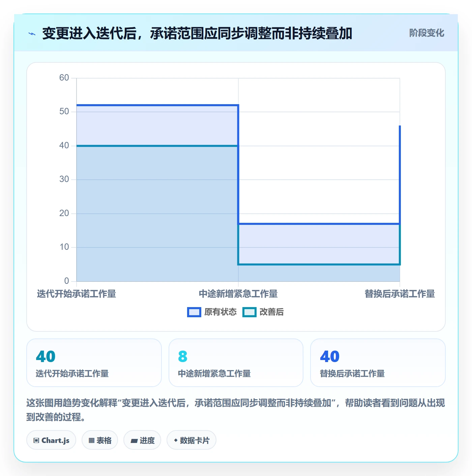Click the description paragraph starting 这张图用趋势变化解释
This screenshot has height=476, width=472.
[236, 410]
